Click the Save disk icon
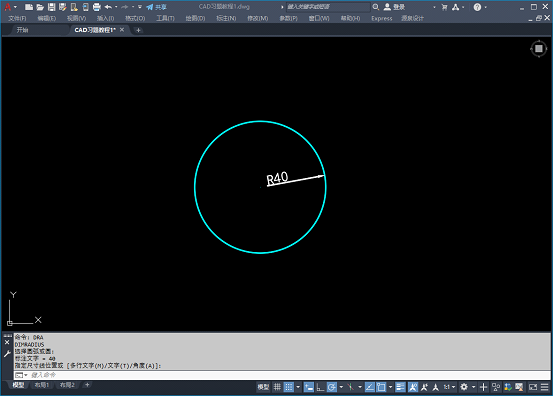Image resolution: width=553 pixels, height=396 pixels. tap(51, 7)
